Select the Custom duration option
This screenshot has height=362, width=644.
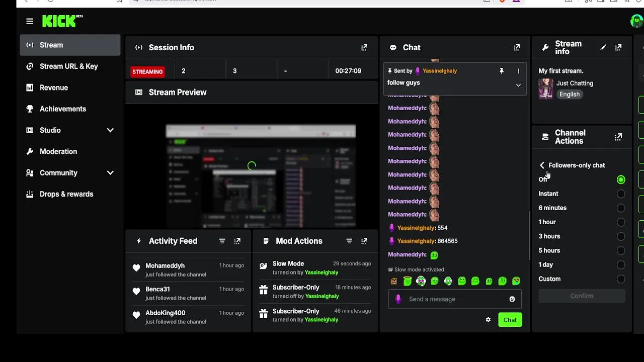621,279
